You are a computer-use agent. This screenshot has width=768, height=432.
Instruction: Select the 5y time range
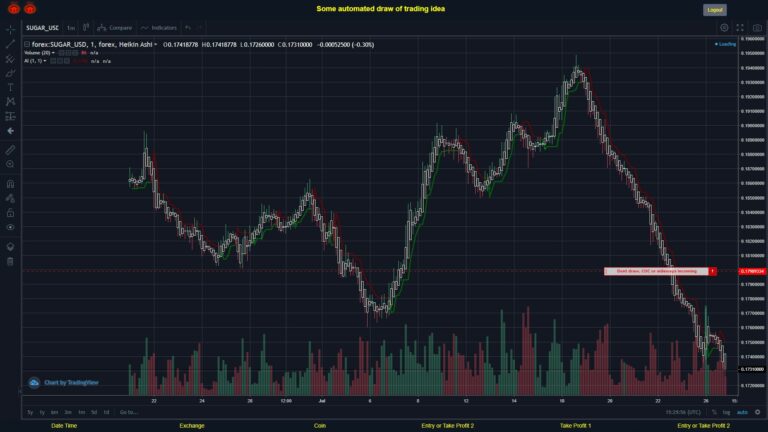(x=30, y=412)
